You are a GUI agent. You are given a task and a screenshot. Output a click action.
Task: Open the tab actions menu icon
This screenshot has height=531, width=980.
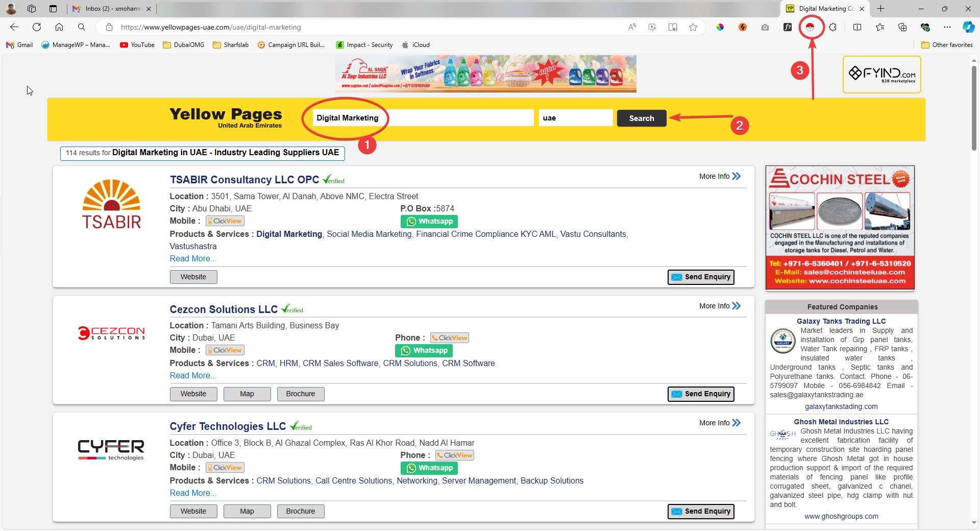click(x=53, y=9)
